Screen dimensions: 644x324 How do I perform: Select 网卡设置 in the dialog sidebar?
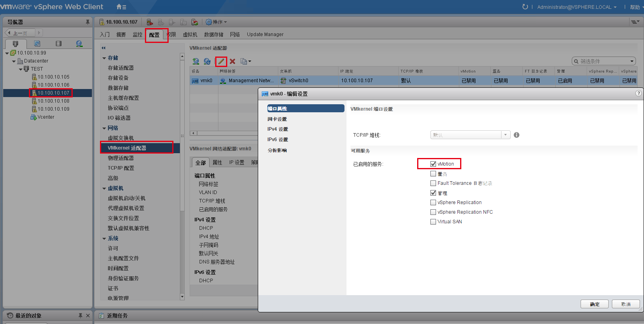coord(277,119)
